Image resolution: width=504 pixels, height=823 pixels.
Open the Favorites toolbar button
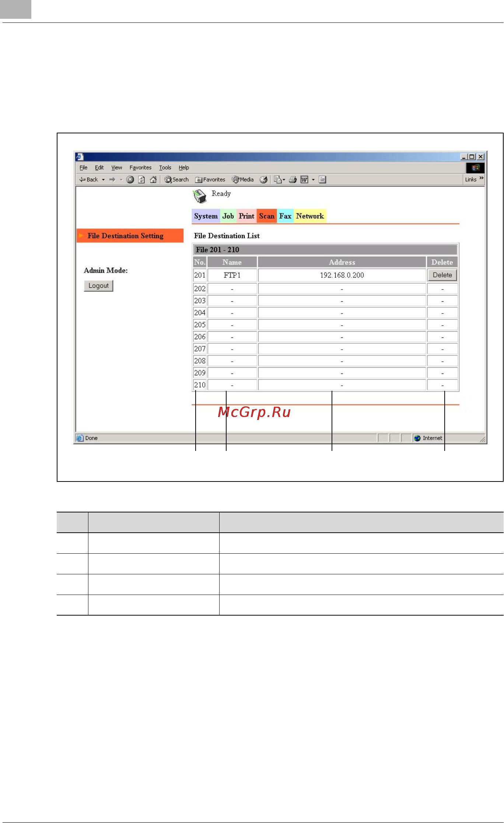coord(210,179)
